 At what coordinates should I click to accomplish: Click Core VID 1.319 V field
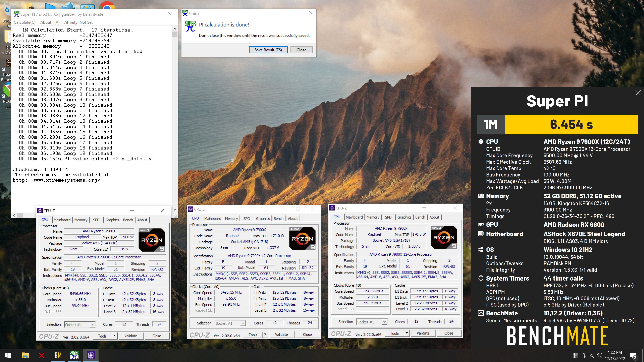tap(122, 249)
